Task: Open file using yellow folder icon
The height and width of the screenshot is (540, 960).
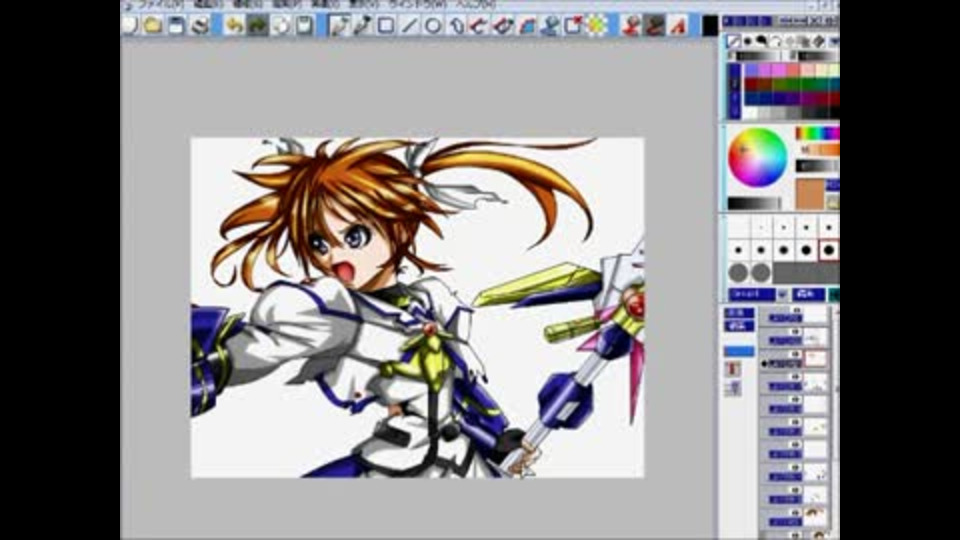Action: pyautogui.click(x=152, y=25)
